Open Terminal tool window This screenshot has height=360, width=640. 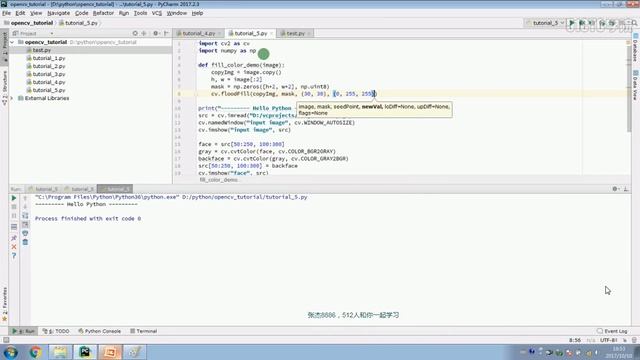[144, 331]
